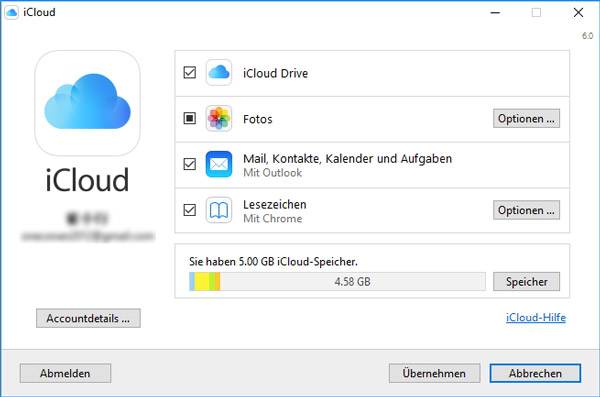600x397 pixels.
Task: Click the Fotos flower icon
Action: (218, 118)
